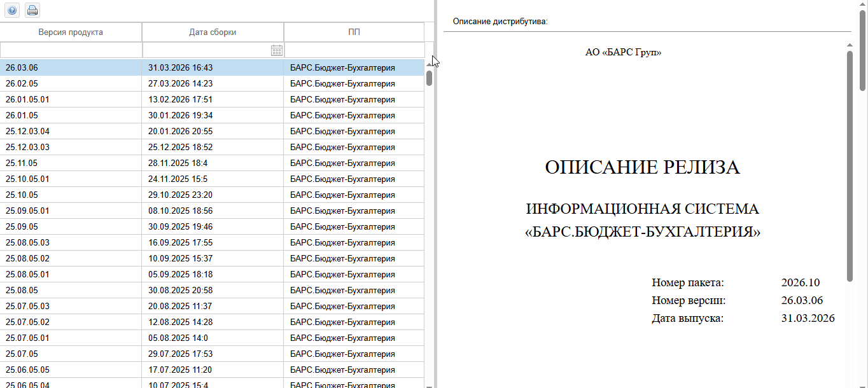
Task: Select version row 25.10.05.01
Action: pyautogui.click(x=212, y=179)
